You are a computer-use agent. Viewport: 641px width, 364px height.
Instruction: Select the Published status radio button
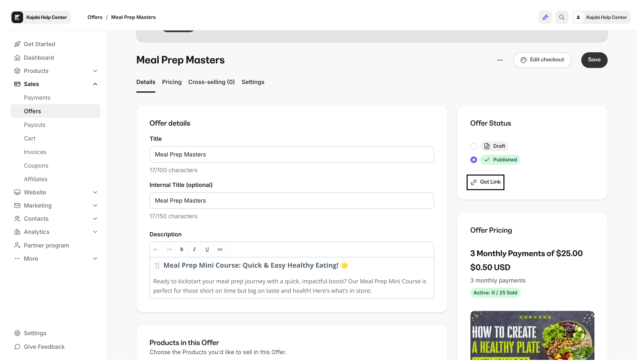474,160
